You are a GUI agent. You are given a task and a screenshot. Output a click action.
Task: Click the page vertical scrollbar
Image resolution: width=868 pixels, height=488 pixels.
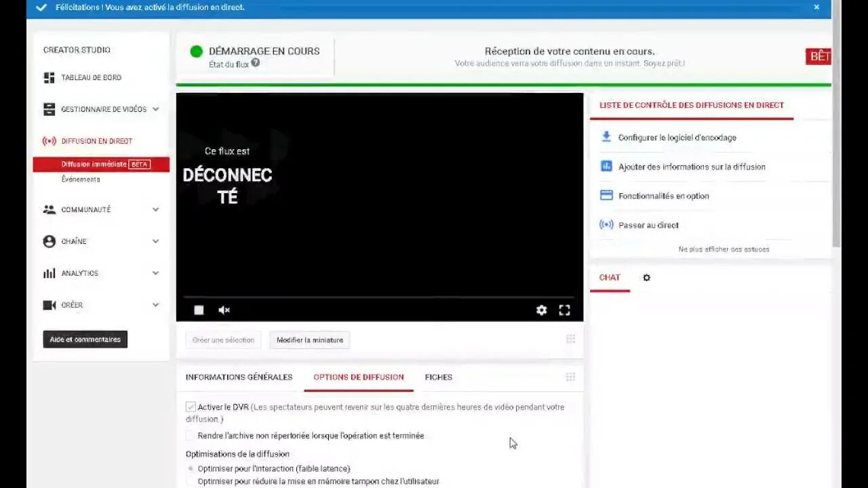pyautogui.click(x=836, y=123)
